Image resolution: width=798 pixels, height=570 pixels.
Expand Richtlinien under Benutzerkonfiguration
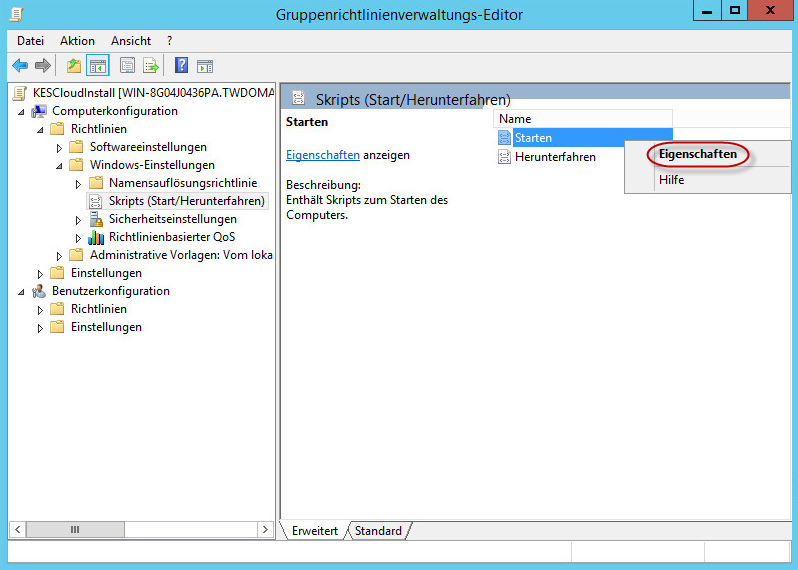[41, 310]
